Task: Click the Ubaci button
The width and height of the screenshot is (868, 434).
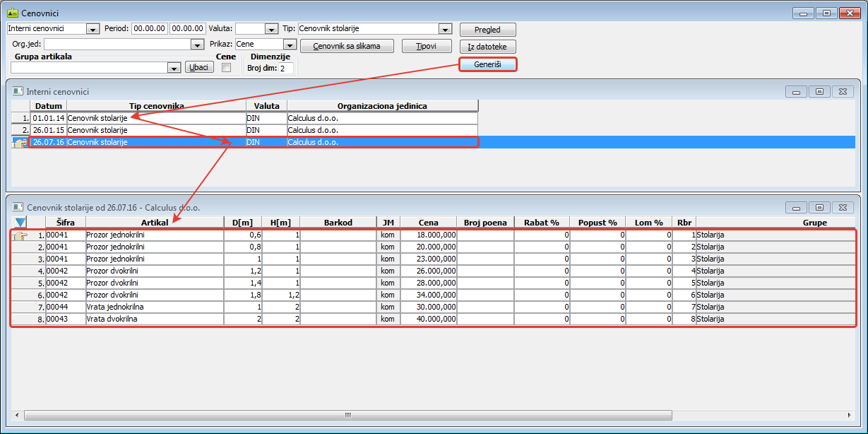Action: [199, 67]
